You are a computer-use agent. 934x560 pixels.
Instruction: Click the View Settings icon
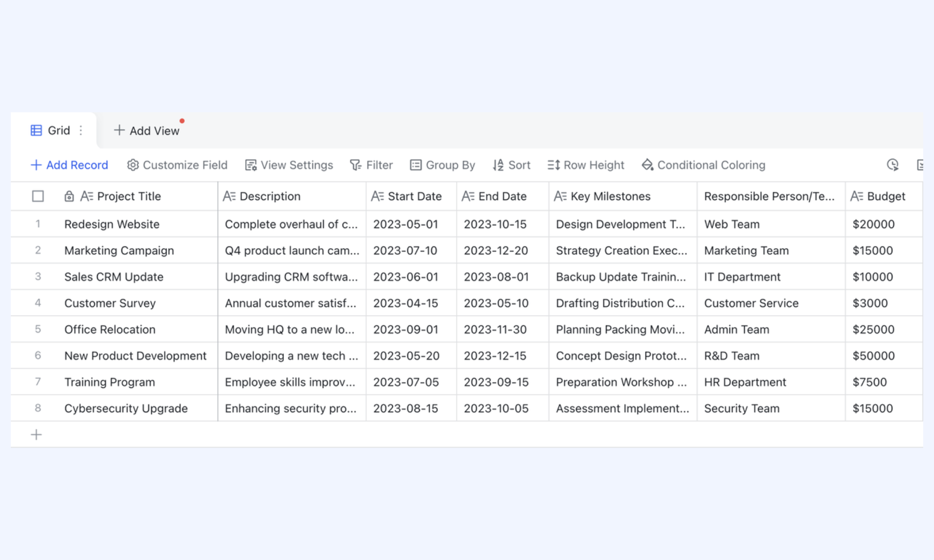click(251, 165)
